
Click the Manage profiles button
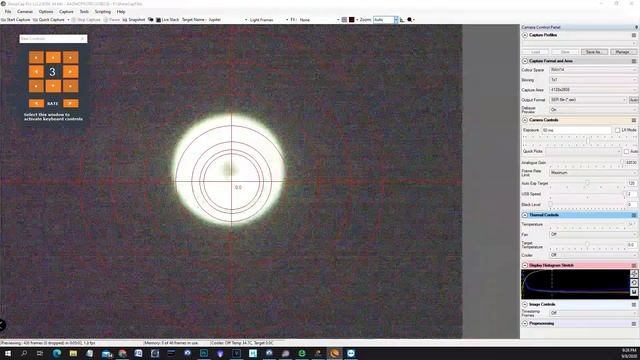click(623, 52)
